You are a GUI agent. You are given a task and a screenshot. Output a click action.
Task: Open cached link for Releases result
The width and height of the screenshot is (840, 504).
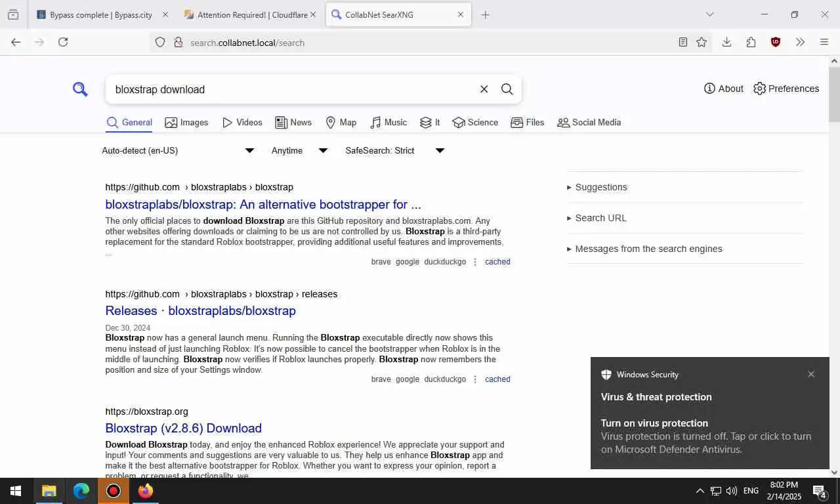coord(497,379)
